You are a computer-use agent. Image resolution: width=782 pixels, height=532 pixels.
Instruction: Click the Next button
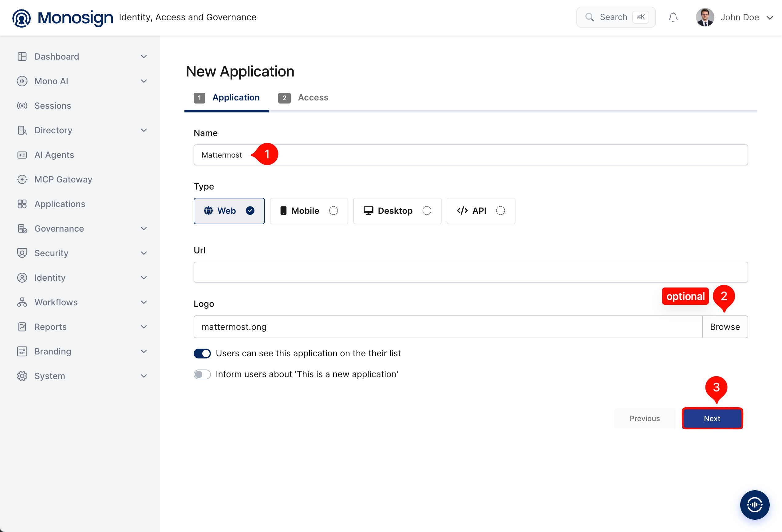pyautogui.click(x=712, y=418)
